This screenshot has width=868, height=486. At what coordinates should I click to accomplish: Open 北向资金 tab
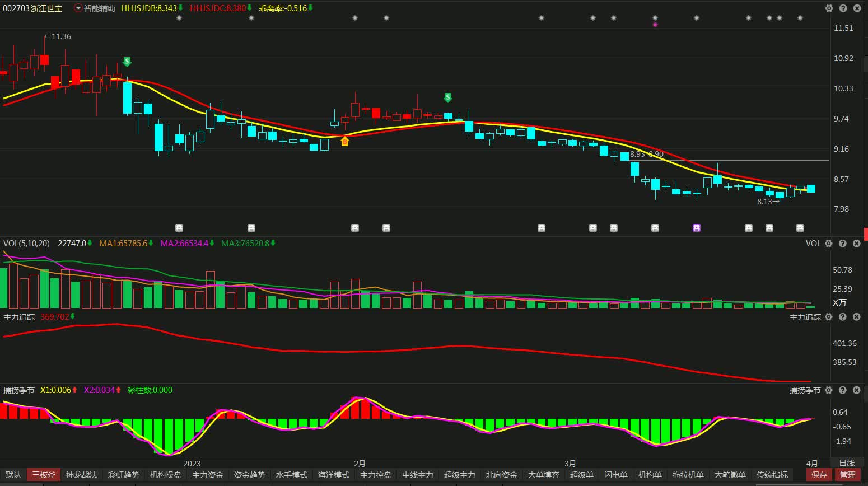click(x=502, y=475)
